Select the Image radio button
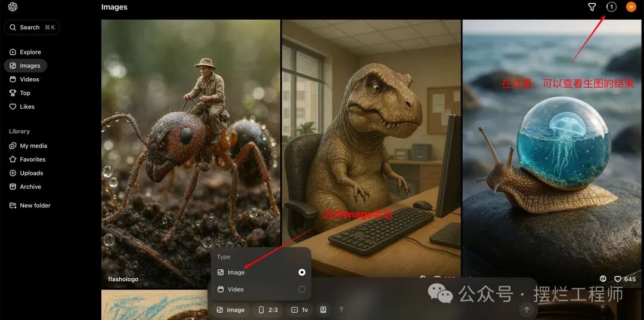This screenshot has width=644, height=320. coord(302,272)
